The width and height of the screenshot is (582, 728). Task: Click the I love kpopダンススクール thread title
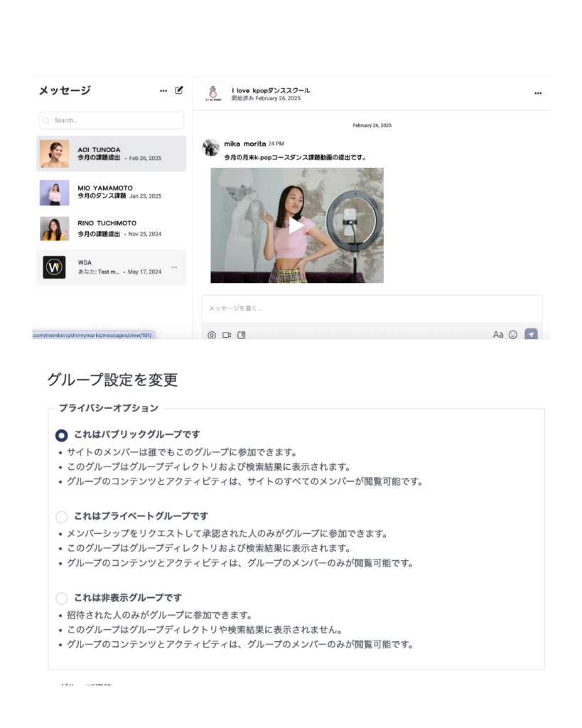coord(271,90)
